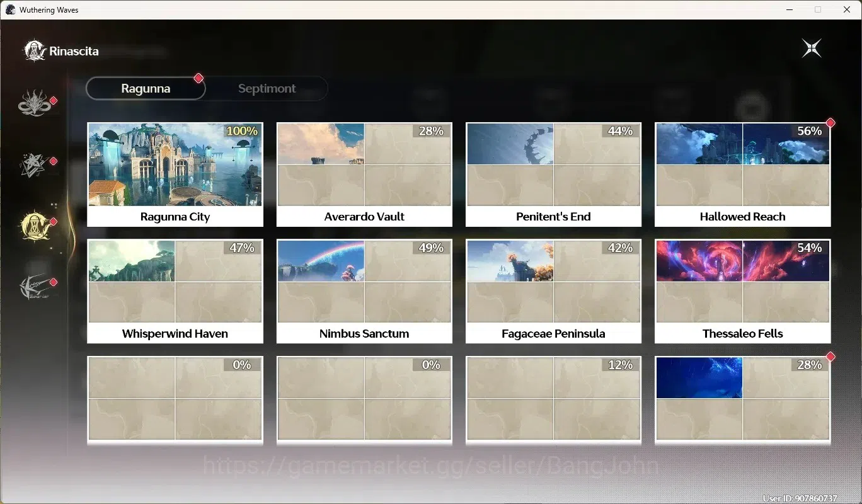Select the first sidebar region emblem icon
The width and height of the screenshot is (862, 504).
pyautogui.click(x=34, y=103)
